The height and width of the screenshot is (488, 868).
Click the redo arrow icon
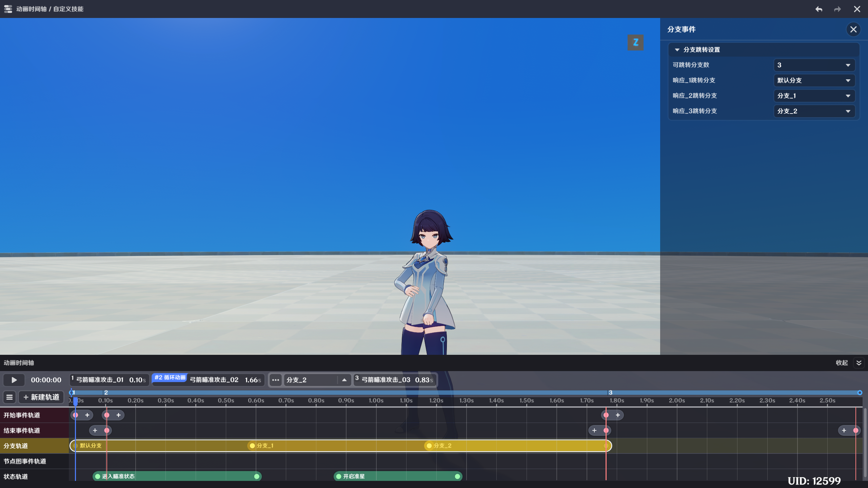pyautogui.click(x=837, y=9)
